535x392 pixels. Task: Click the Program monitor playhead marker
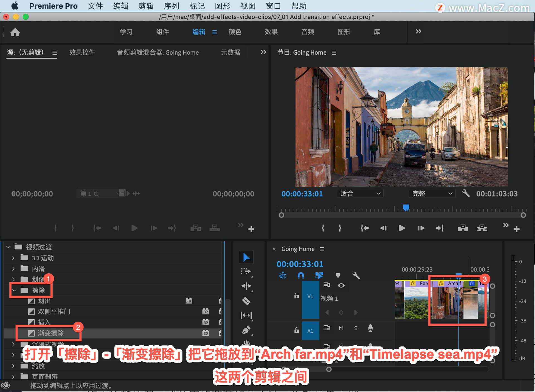(406, 207)
